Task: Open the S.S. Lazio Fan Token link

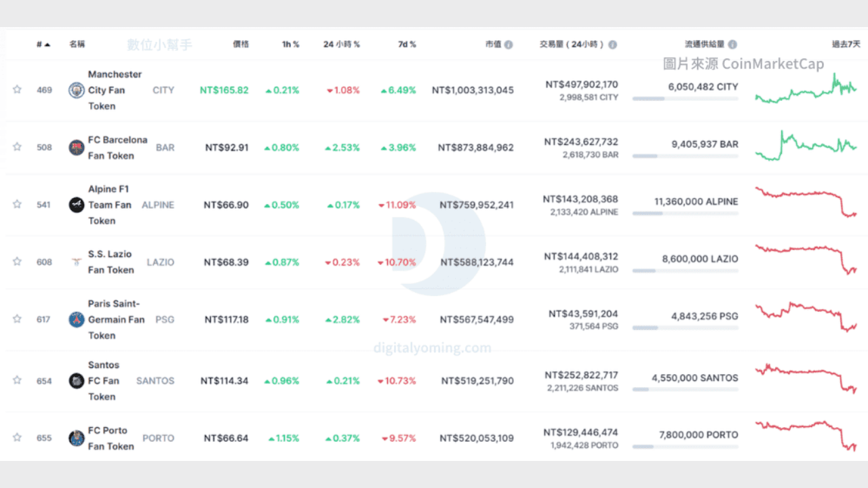Action: [x=111, y=262]
